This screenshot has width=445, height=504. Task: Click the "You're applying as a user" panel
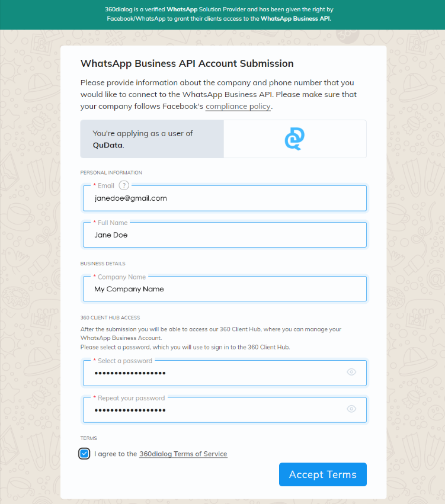tap(152, 139)
